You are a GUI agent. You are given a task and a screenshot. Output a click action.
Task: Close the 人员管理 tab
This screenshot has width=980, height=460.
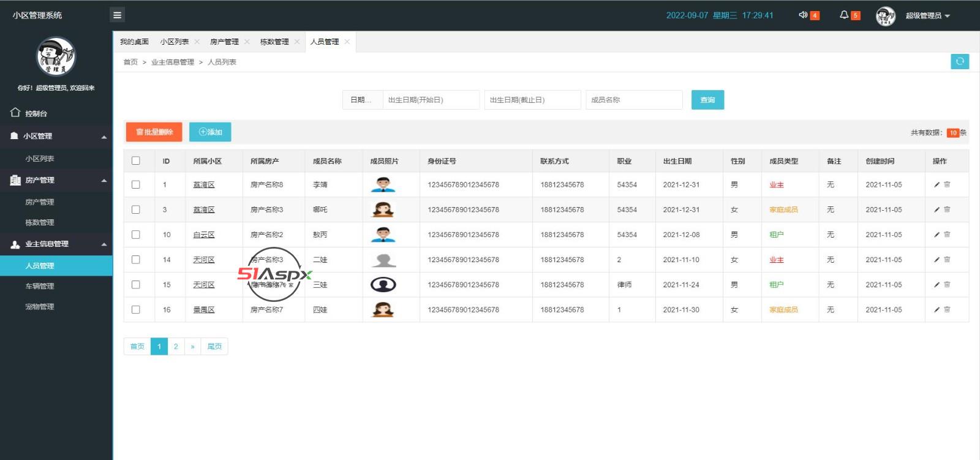point(347,42)
